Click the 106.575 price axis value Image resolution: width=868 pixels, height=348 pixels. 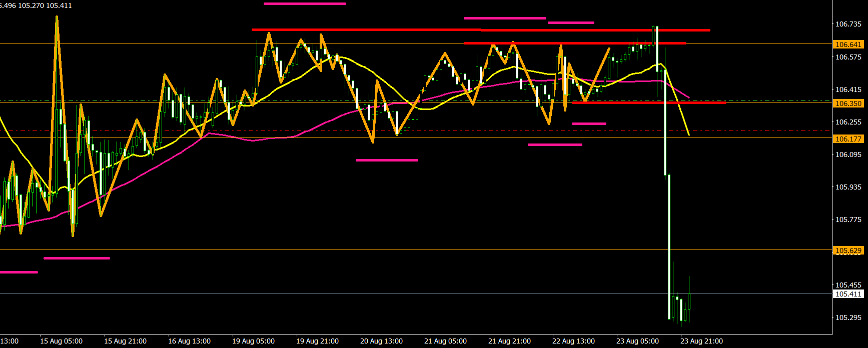(848, 57)
